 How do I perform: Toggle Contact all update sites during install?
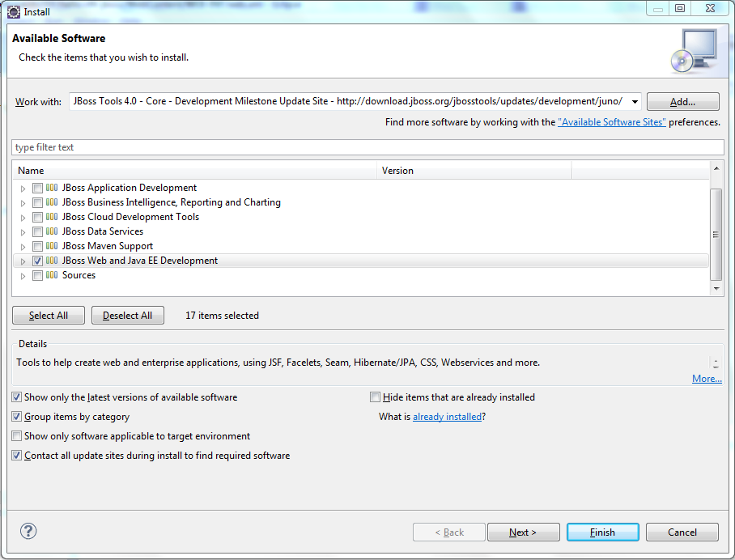click(16, 456)
